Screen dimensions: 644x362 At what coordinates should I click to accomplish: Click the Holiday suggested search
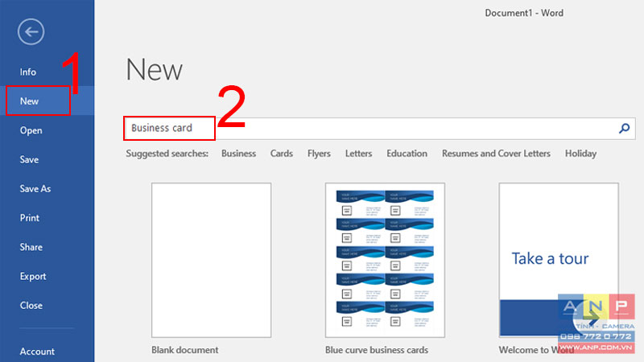[x=580, y=154]
